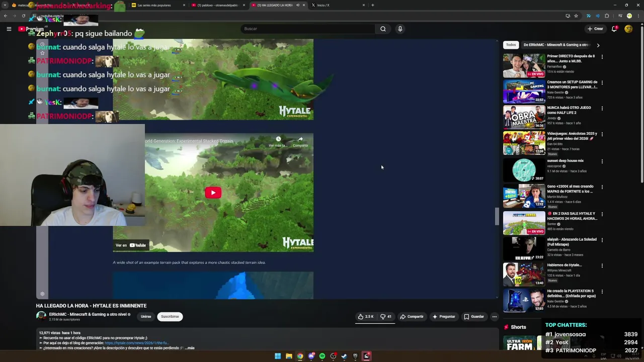
Task: Click the Compartir button below the video
Action: (x=412, y=317)
